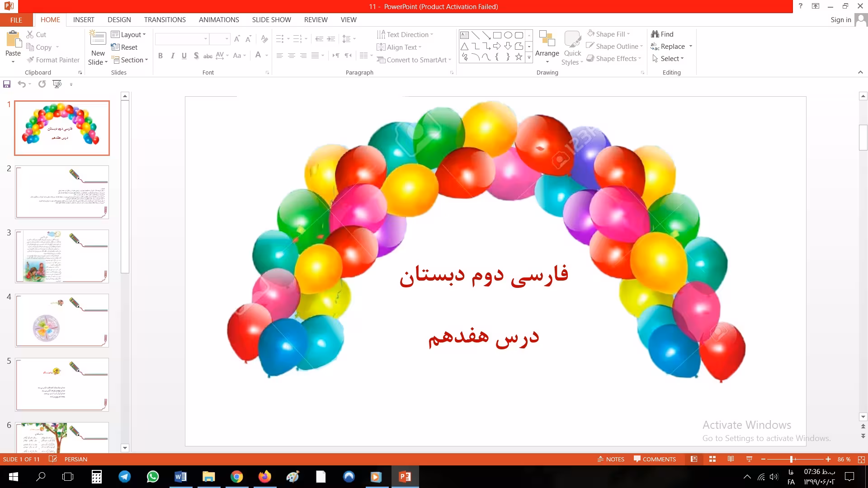Start slideshow from beginning icon in quick access
Screen dimensions: 868x488
[57, 84]
